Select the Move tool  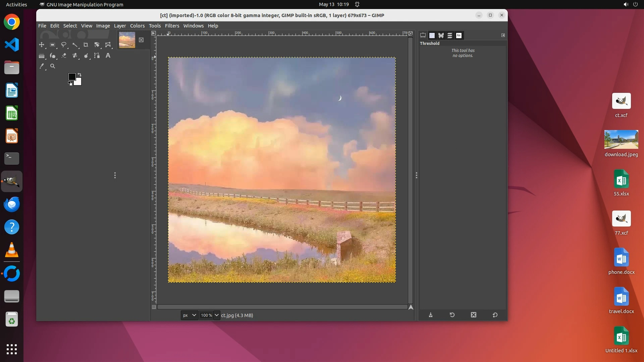coord(42,45)
